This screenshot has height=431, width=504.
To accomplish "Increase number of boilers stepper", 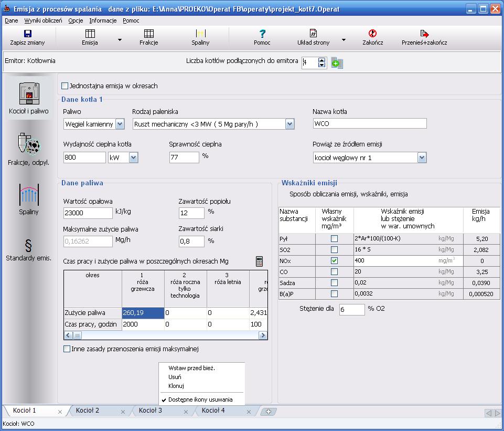I will pyautogui.click(x=321, y=60).
